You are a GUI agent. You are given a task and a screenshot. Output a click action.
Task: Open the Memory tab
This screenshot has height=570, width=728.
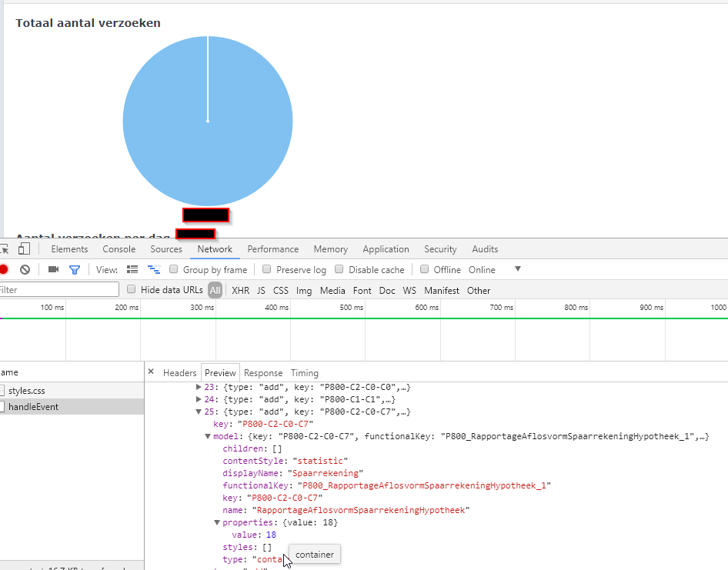(x=331, y=248)
